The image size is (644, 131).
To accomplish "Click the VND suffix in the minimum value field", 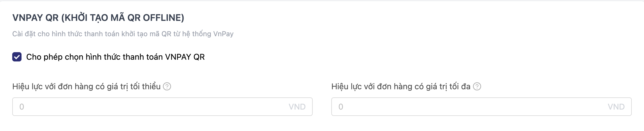I will [297, 107].
